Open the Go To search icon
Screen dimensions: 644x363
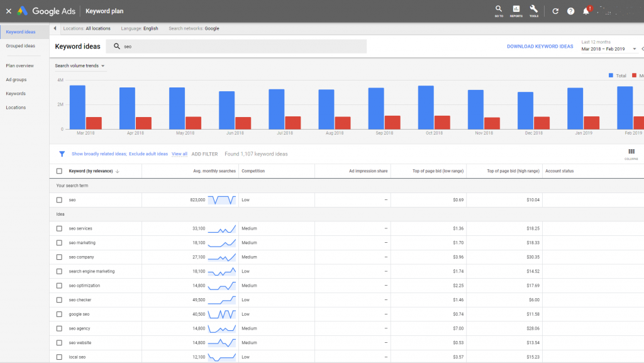pos(499,10)
